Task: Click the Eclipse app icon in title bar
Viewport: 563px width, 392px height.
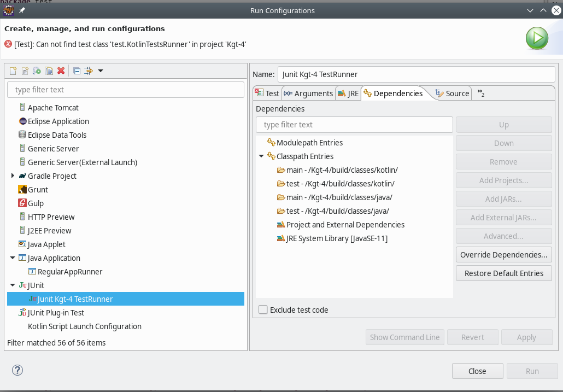Action: 8,10
